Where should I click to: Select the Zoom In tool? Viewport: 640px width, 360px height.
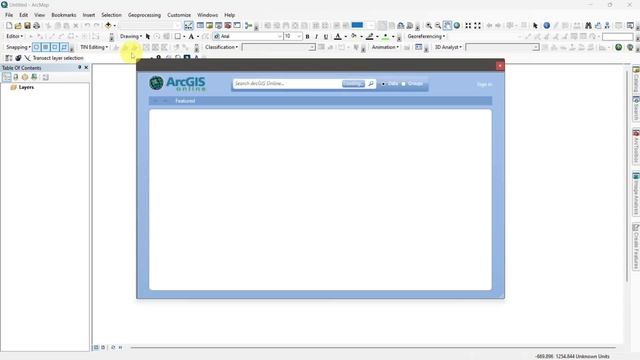click(429, 26)
